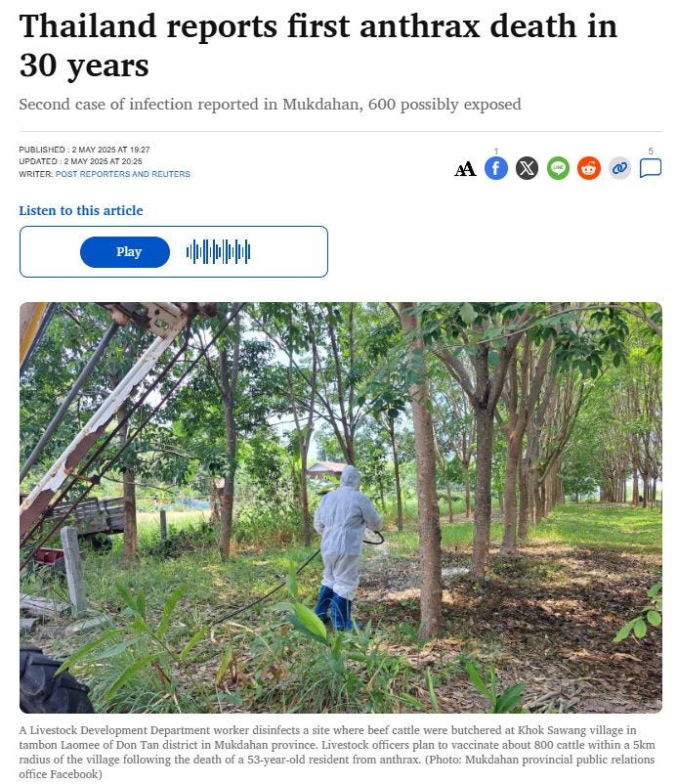Screen dimensions: 677x784
Task: Click the Facebook share count number
Action: tap(496, 151)
